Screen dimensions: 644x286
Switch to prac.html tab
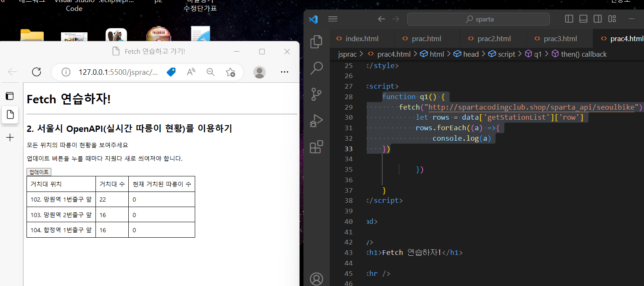click(x=427, y=39)
